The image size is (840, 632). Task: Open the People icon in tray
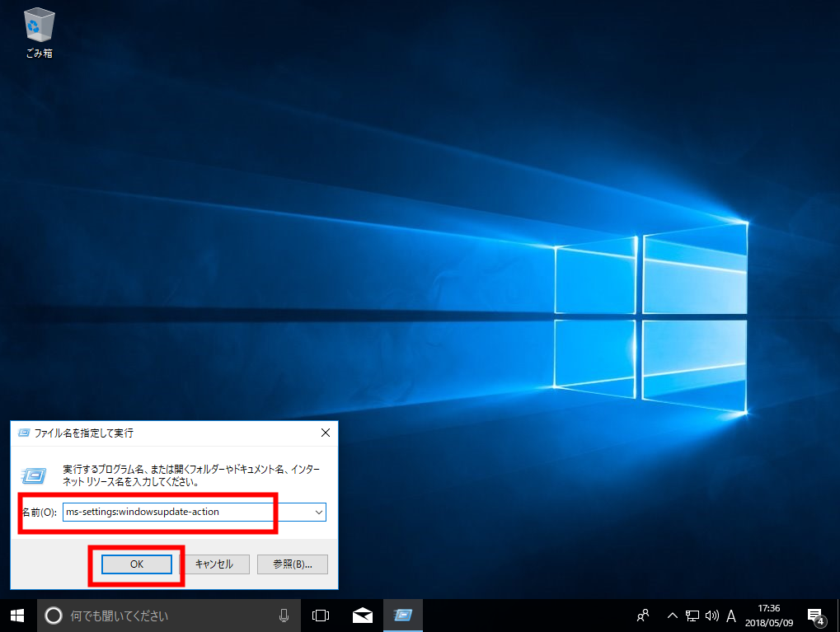643,616
